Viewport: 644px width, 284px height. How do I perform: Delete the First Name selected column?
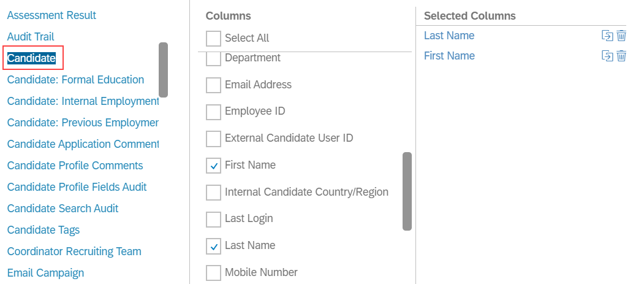621,56
